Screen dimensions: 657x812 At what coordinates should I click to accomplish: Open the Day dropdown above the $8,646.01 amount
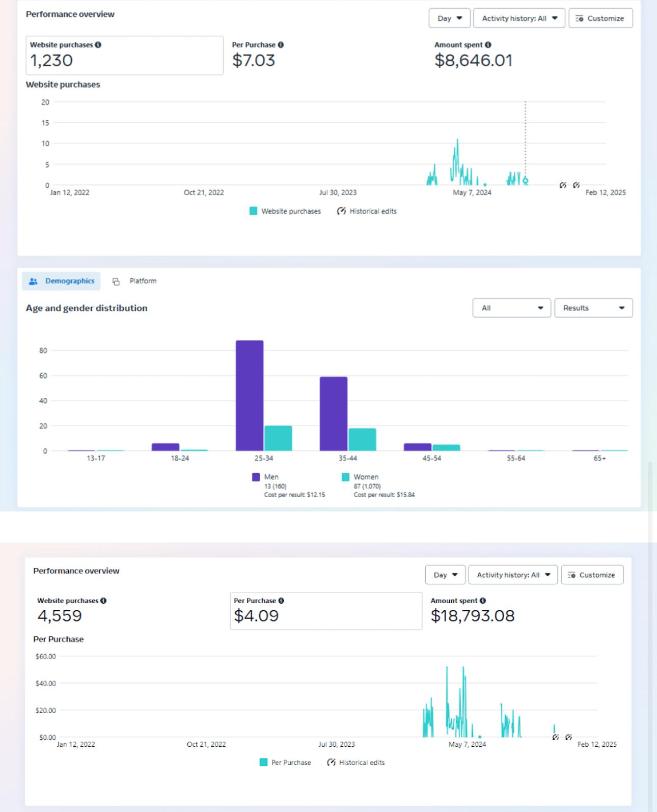coord(449,18)
